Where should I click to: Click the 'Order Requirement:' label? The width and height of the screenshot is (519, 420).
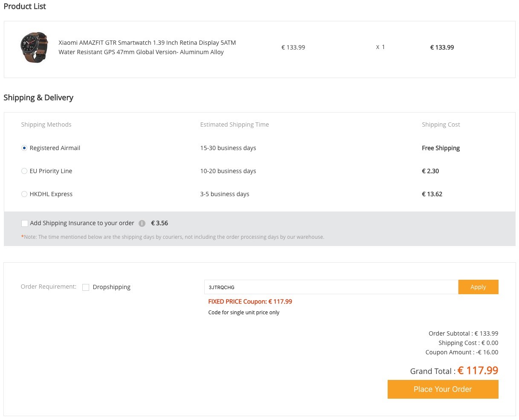[x=49, y=287]
